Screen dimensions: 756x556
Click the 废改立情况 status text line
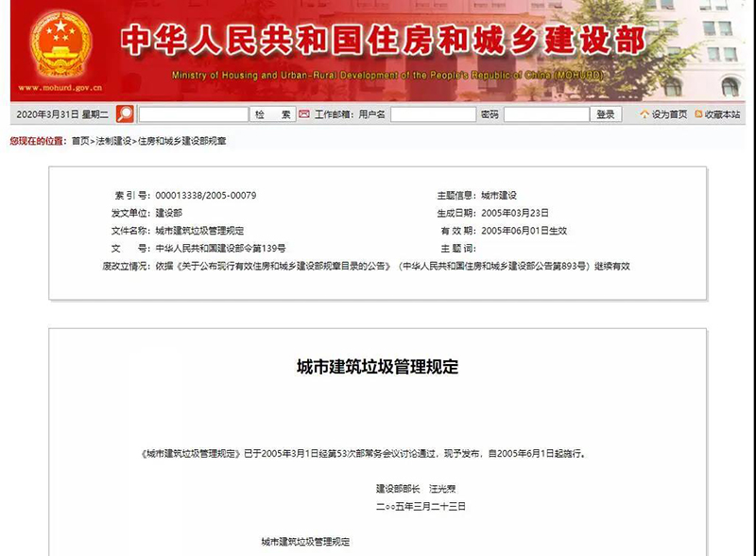[366, 266]
